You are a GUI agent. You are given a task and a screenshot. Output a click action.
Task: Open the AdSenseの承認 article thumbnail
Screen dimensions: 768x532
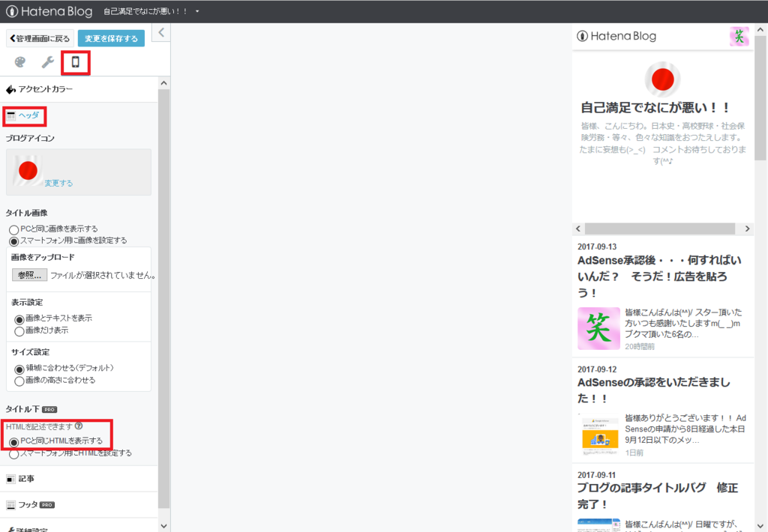click(601, 435)
